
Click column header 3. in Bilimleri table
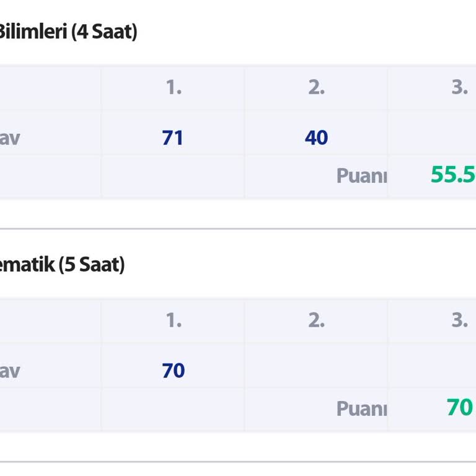point(460,87)
